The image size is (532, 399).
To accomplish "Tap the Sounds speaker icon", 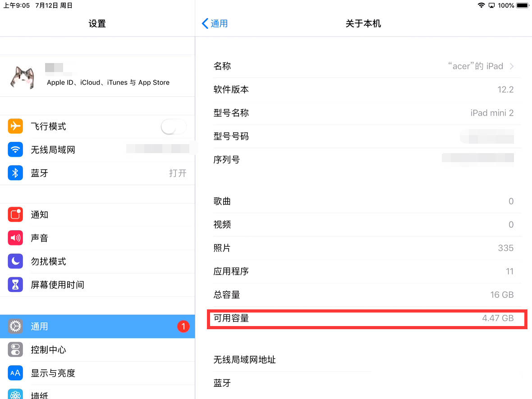I will 15,238.
